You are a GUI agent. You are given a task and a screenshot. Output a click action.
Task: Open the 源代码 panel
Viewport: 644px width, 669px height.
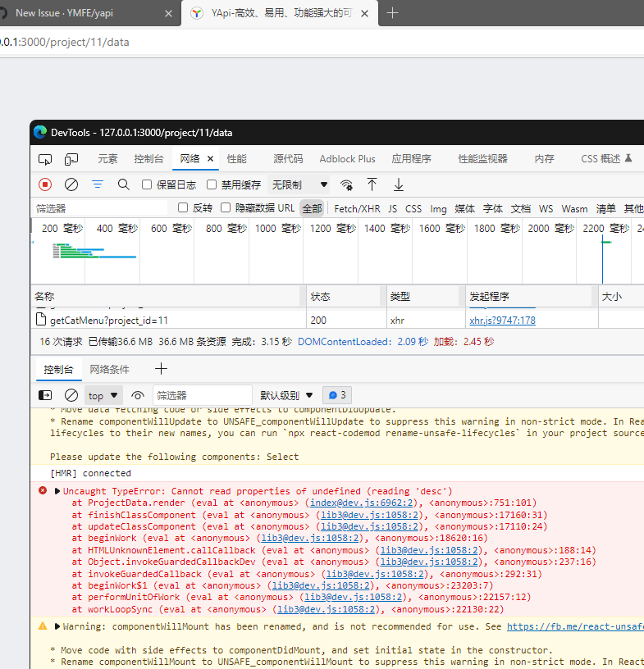288,159
